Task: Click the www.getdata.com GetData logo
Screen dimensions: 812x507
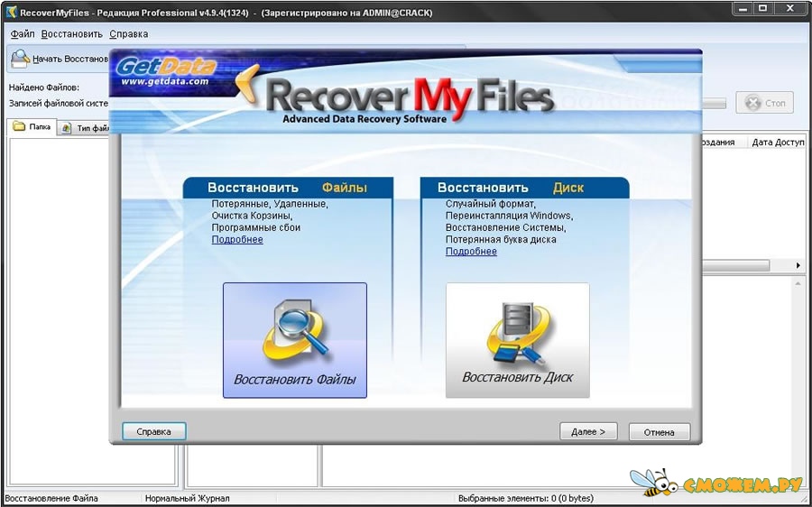Action: [x=164, y=71]
